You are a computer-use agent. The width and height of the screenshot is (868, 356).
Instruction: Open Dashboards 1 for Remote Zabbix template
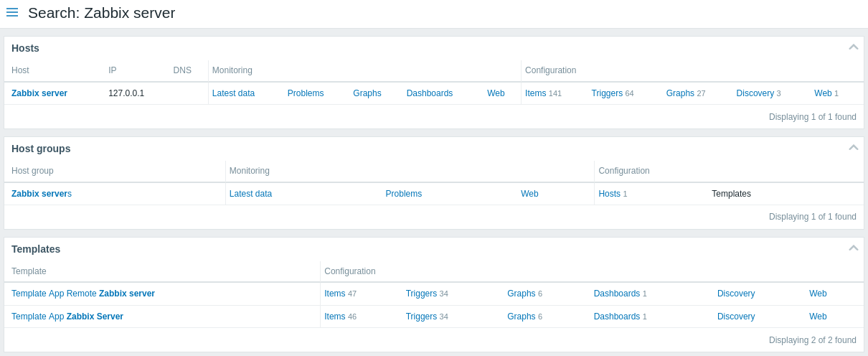click(x=617, y=294)
